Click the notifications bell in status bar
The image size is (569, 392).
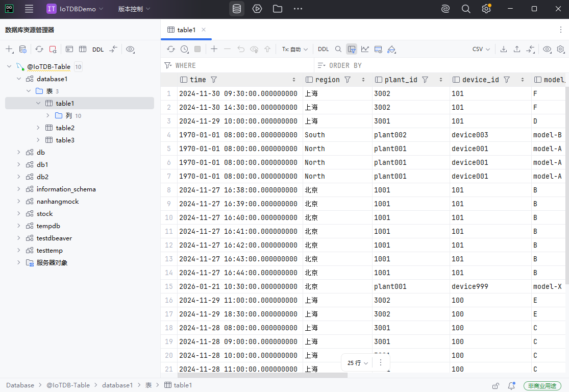[511, 385]
